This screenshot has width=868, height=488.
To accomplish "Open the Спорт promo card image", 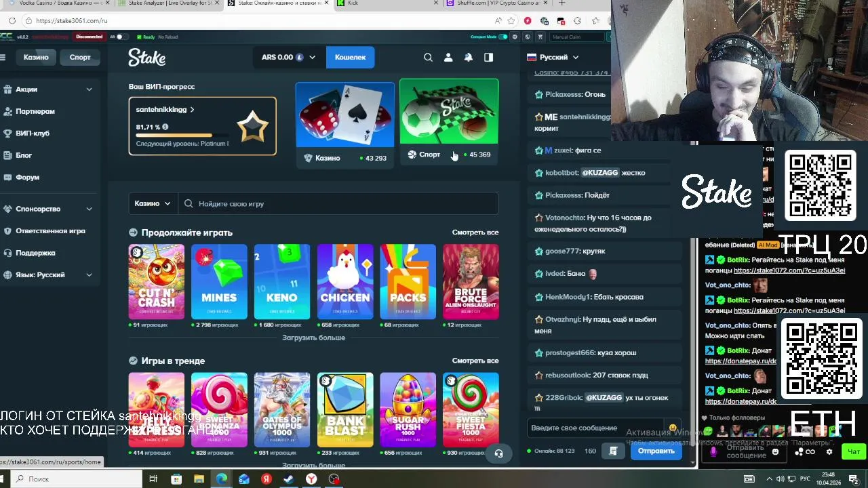I will 449,113.
